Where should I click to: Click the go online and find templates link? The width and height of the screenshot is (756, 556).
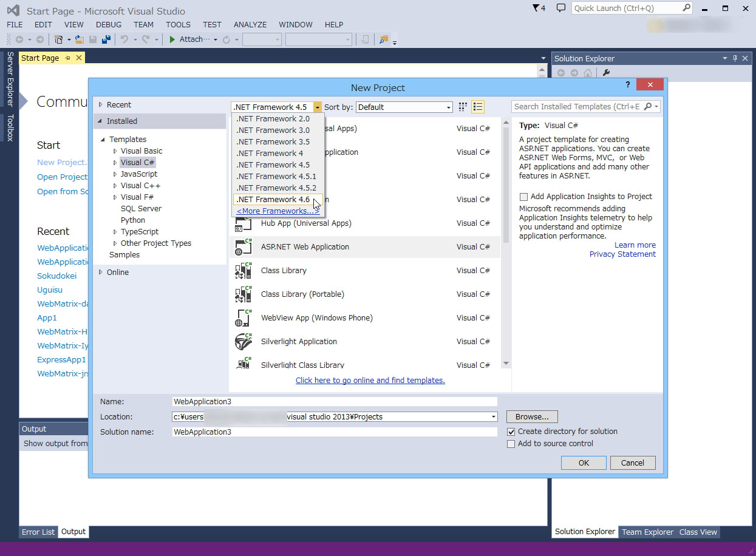pyautogui.click(x=370, y=380)
